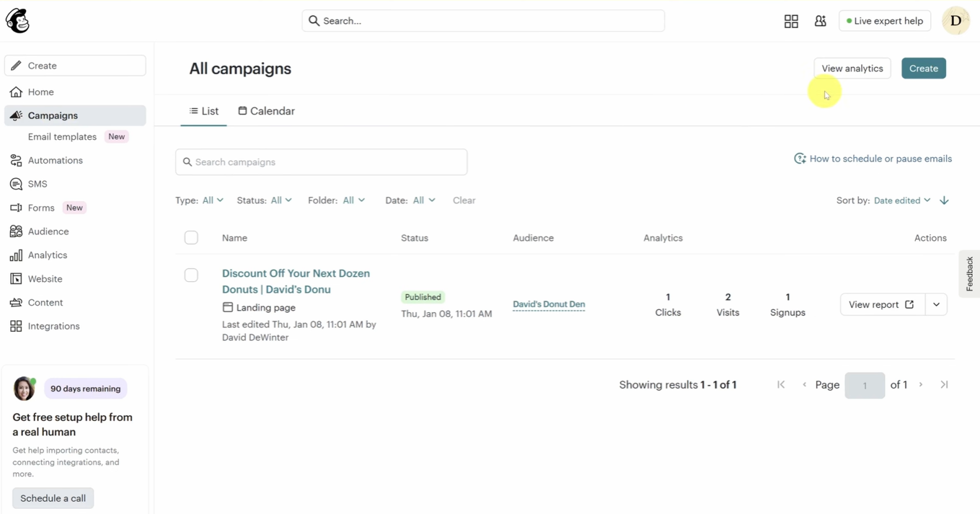Open the invite people icon
This screenshot has width=980, height=514.
(x=821, y=21)
